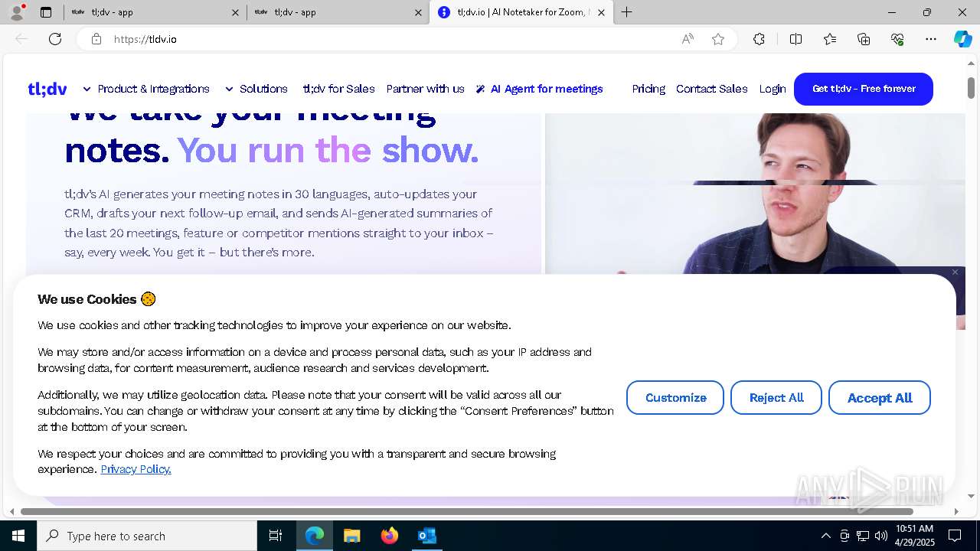This screenshot has height=551, width=980.
Task: Click Reject All cookies button
Action: [776, 398]
